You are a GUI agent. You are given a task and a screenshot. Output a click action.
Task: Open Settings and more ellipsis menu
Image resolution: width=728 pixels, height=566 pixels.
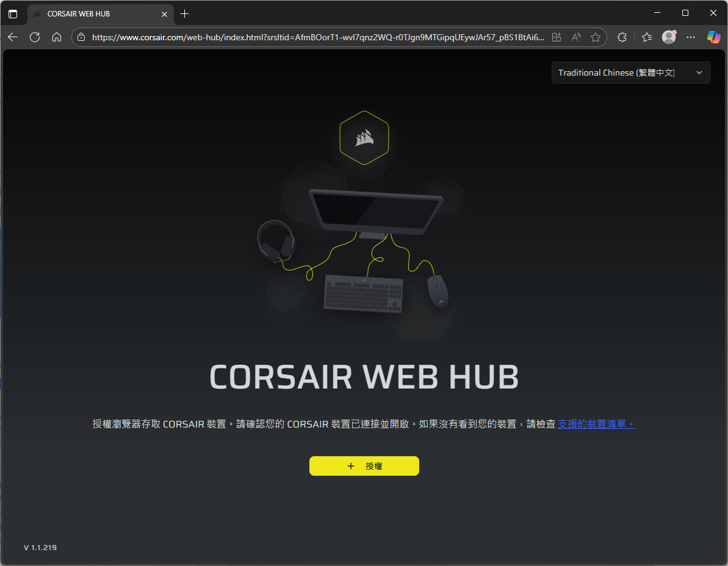pos(691,37)
